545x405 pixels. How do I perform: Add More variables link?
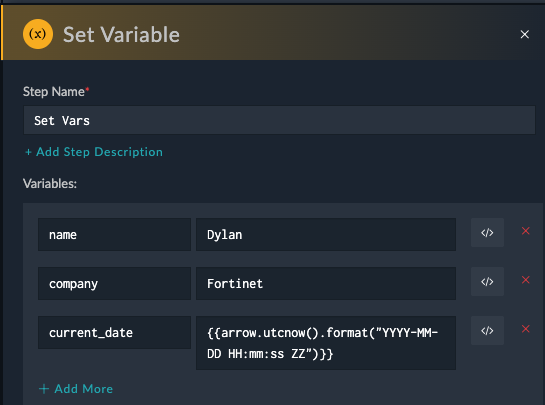pyautogui.click(x=76, y=389)
